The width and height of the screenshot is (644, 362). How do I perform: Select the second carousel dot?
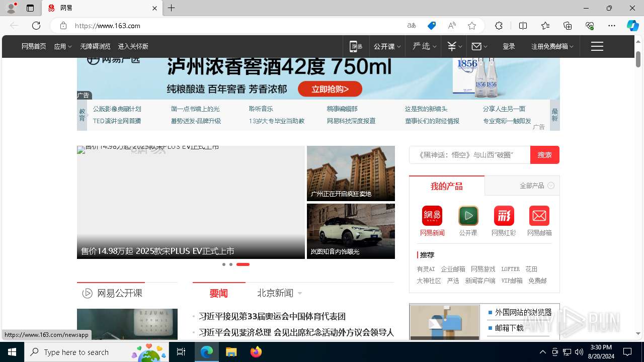coord(231,264)
